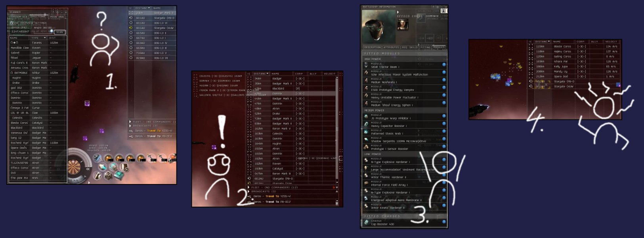Click Stargate (PB-0 icon in panel 1 overview
The height and width of the screenshot is (238, 644).
click(131, 18)
